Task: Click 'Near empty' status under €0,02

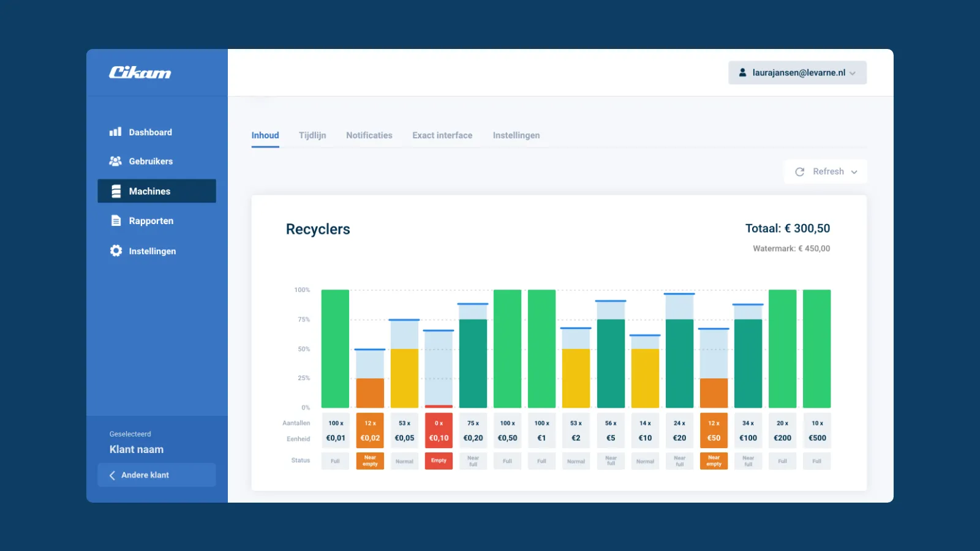Action: 370,461
